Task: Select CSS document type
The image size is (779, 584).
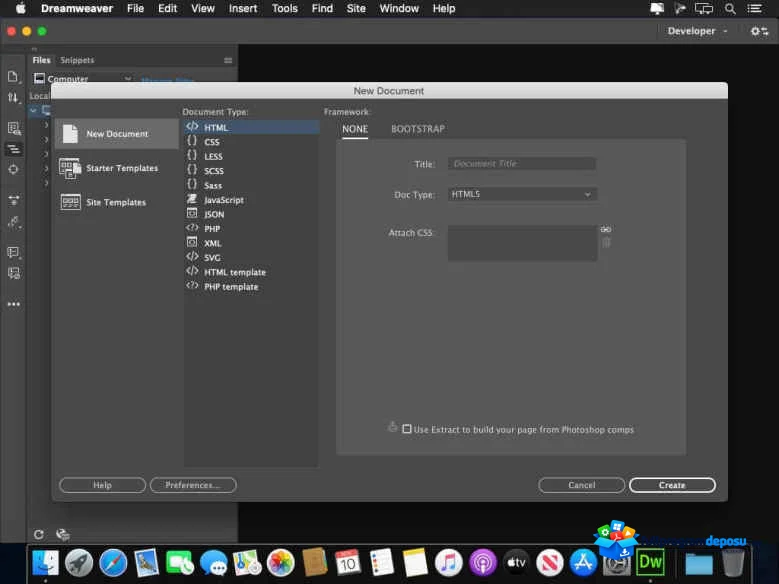Action: click(251, 142)
